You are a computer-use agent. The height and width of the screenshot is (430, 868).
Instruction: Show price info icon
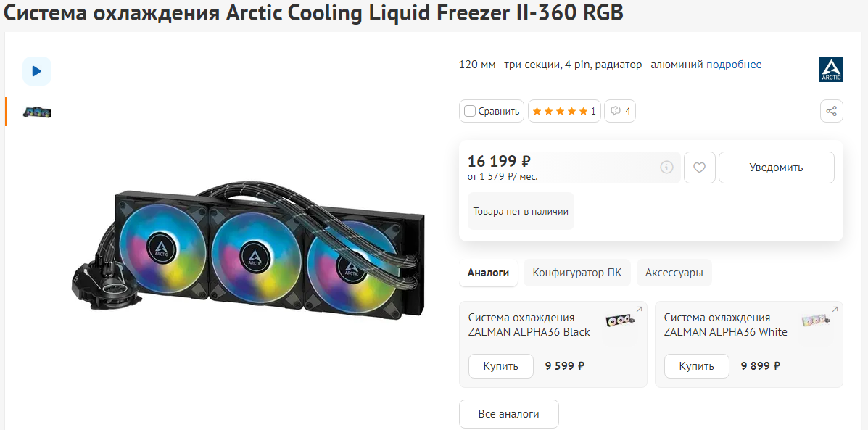tap(666, 168)
